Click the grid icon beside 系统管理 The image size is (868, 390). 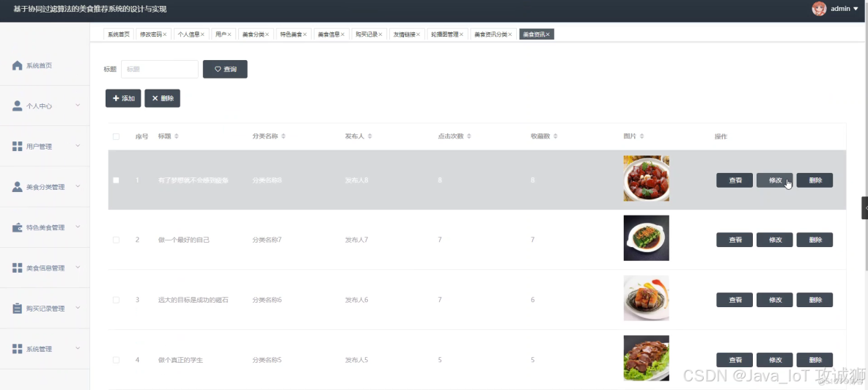point(17,348)
